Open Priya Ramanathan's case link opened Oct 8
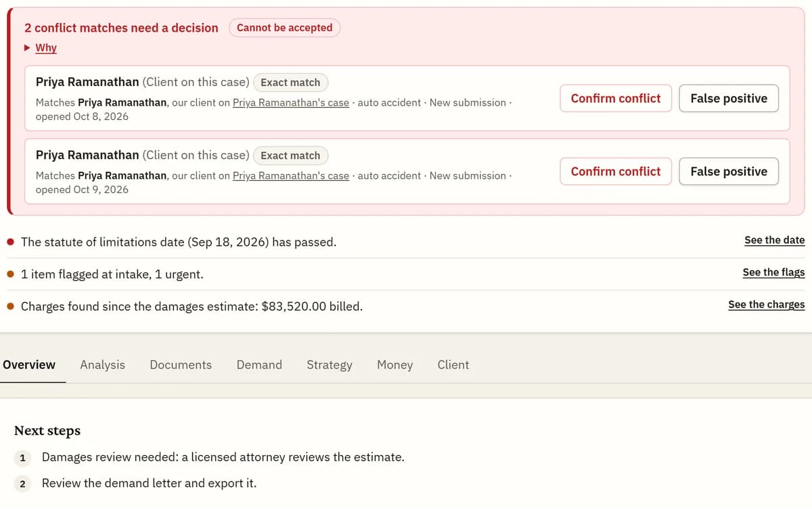The image size is (812, 508). [x=291, y=102]
